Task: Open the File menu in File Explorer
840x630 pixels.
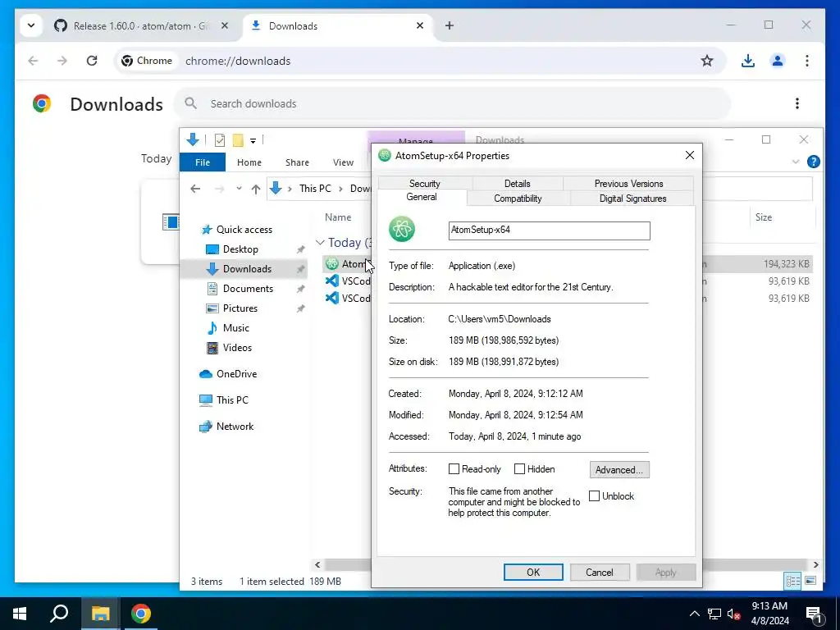Action: [203, 162]
